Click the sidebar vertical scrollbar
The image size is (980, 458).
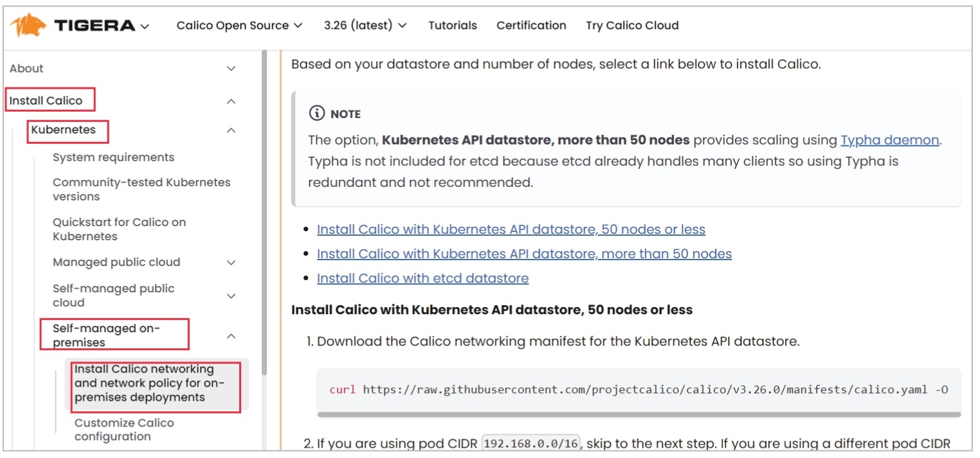[x=263, y=212]
